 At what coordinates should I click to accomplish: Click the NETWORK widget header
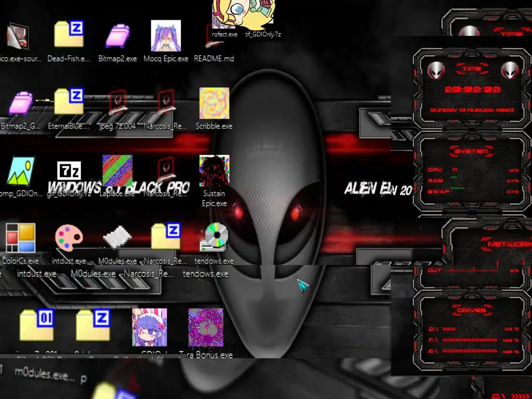pos(507,244)
